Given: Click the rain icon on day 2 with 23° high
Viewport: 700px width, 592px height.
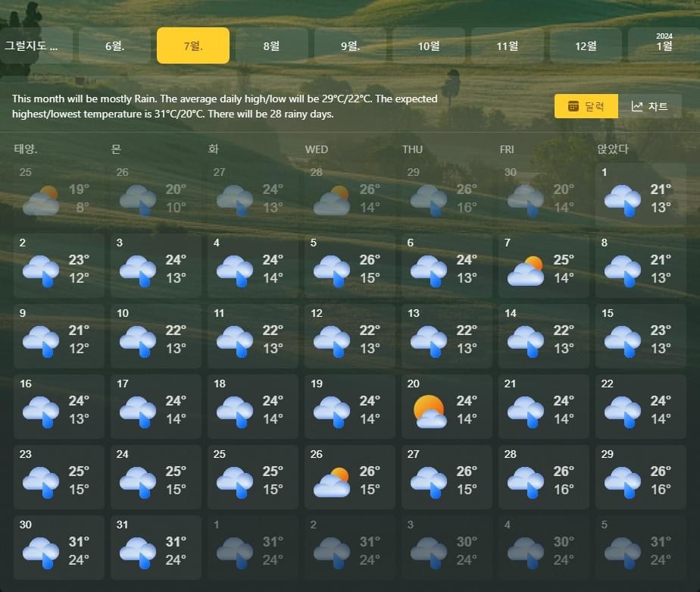Looking at the screenshot, I should (x=41, y=271).
